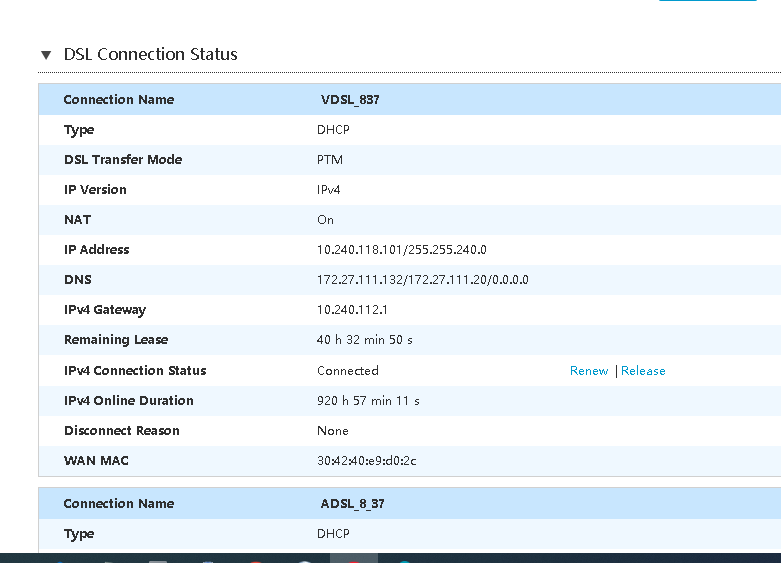The height and width of the screenshot is (563, 781).
Task: Click the NAT On value
Action: coord(325,220)
